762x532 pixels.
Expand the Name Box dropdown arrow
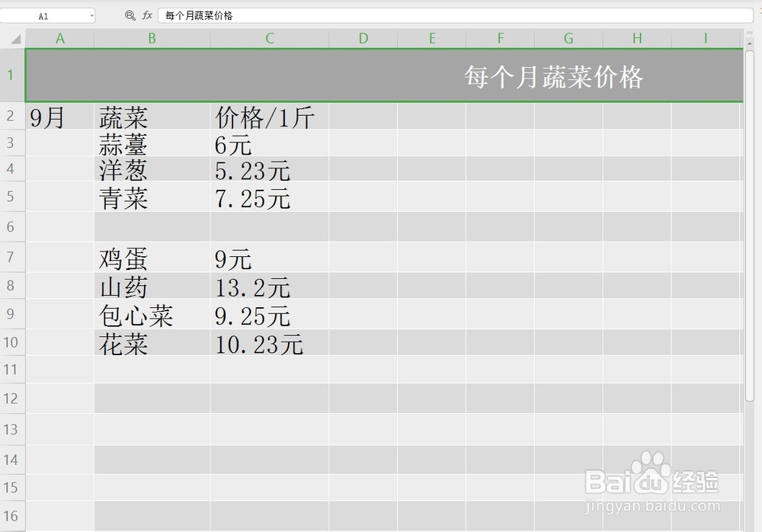point(91,16)
